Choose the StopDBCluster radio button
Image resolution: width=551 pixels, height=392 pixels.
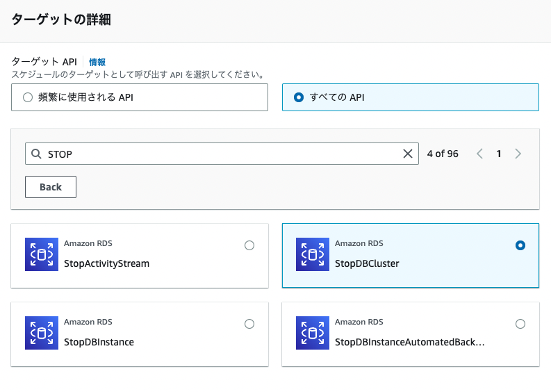coord(520,245)
